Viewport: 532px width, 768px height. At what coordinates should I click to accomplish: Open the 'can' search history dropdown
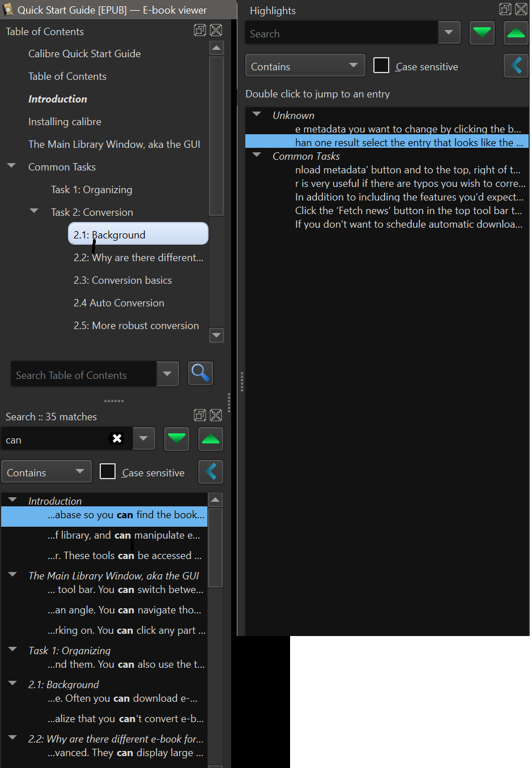(144, 438)
